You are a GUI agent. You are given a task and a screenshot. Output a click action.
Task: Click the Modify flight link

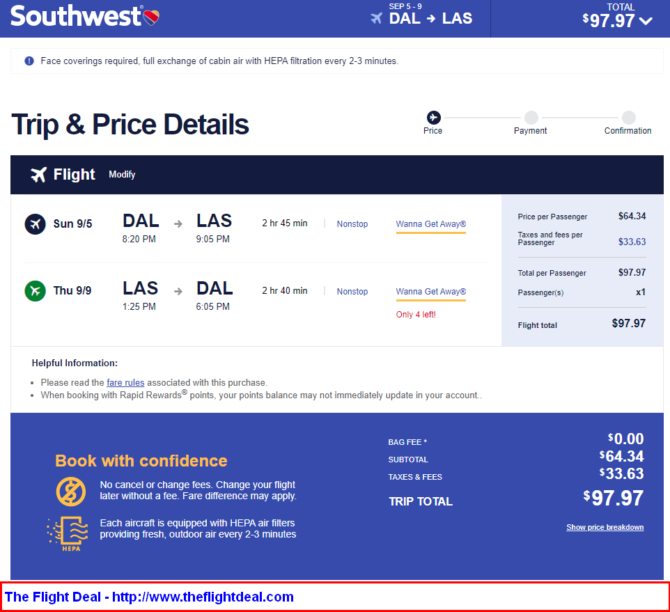click(122, 174)
